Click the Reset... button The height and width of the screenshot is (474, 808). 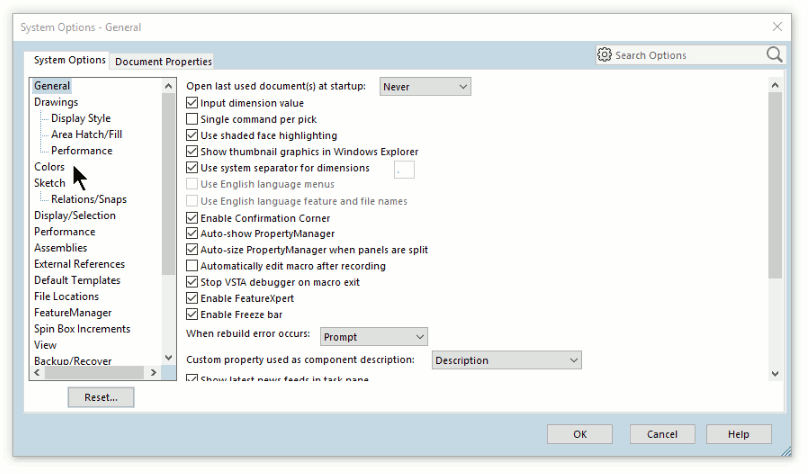click(101, 397)
